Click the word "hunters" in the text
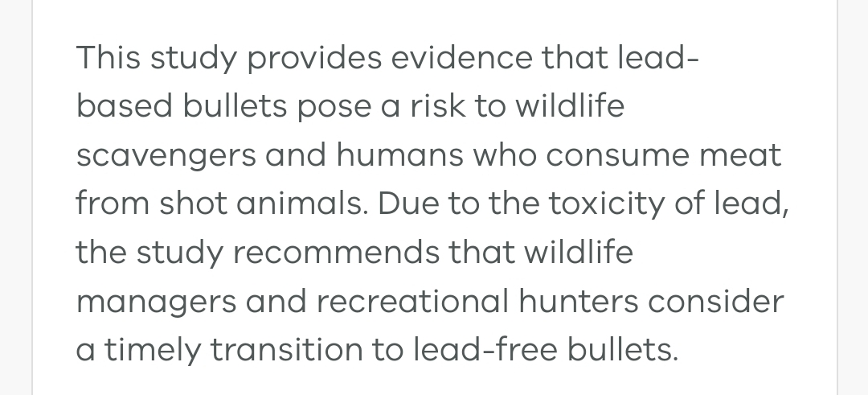This screenshot has width=868, height=395. (579, 301)
